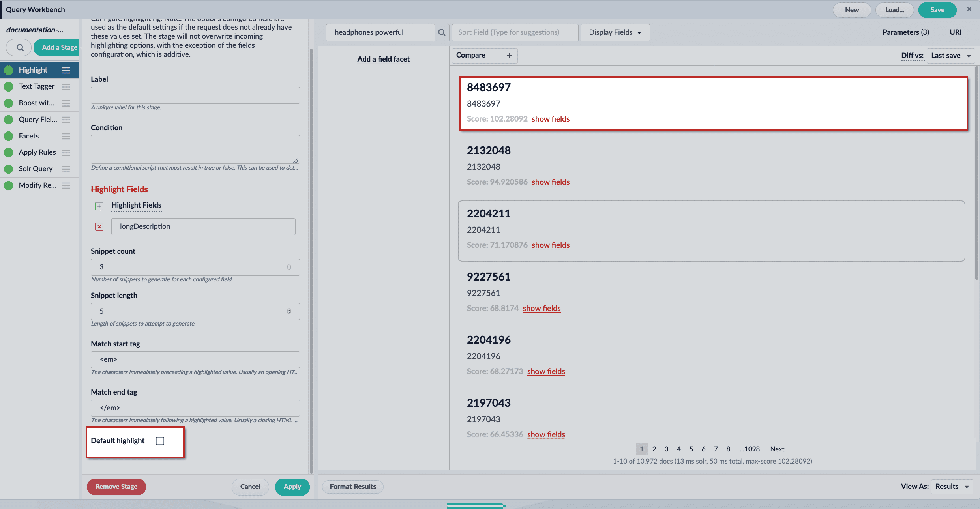The width and height of the screenshot is (980, 509).
Task: Enable the Default highlight checkbox
Action: (160, 441)
